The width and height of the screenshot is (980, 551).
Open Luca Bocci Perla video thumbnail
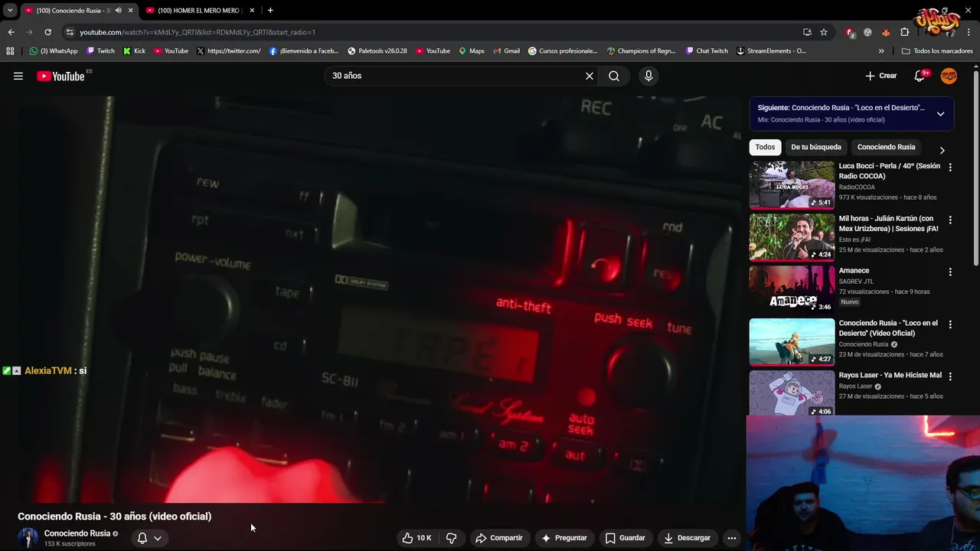pyautogui.click(x=792, y=184)
